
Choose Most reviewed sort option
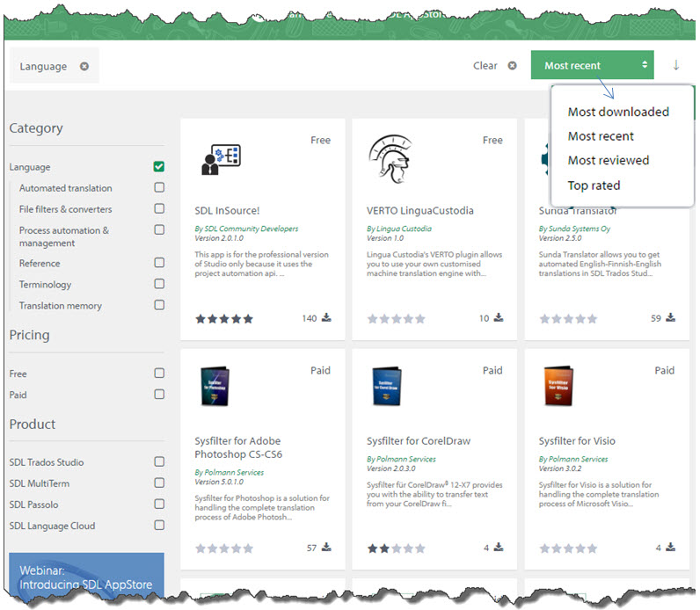coord(608,160)
